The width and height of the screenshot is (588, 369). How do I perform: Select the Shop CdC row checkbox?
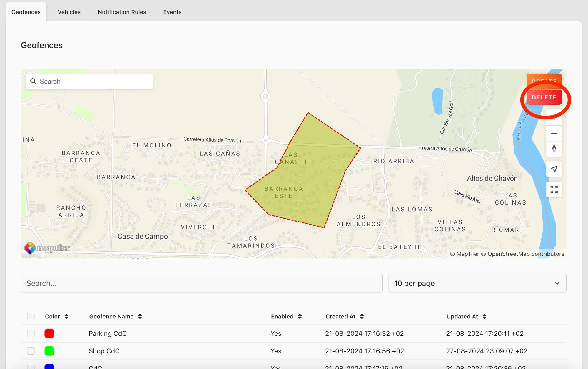pyautogui.click(x=31, y=351)
